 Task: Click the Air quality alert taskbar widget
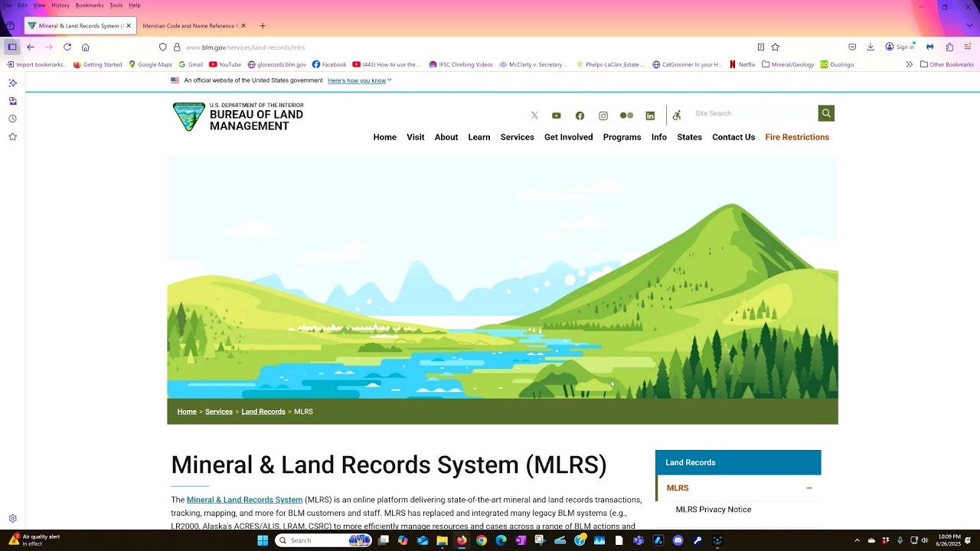(34, 540)
